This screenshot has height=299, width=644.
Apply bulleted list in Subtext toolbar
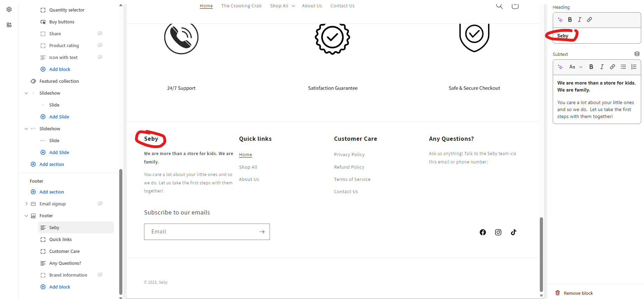click(x=623, y=67)
